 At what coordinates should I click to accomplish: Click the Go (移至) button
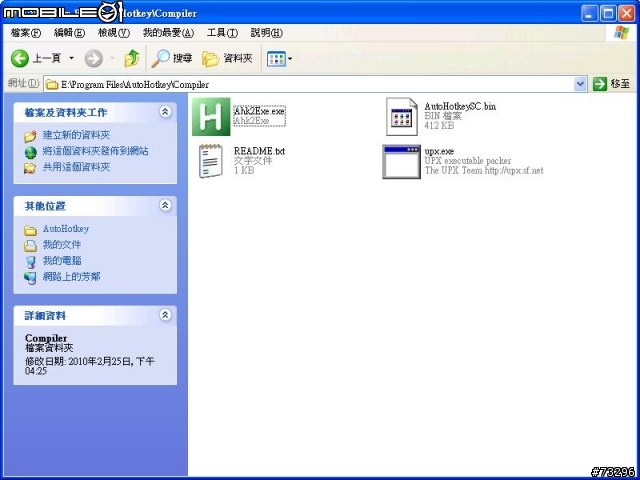[x=612, y=84]
